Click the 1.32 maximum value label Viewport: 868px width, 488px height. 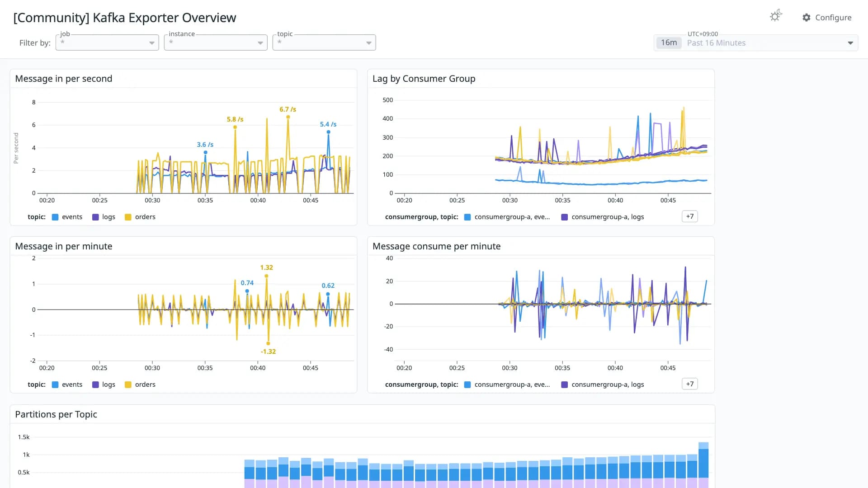tap(267, 267)
